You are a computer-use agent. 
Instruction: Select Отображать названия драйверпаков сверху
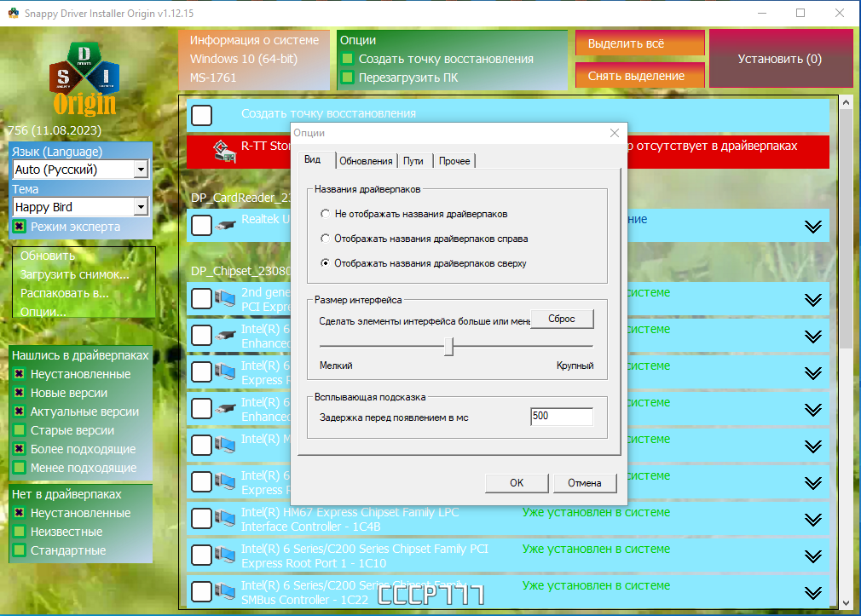tap(325, 263)
